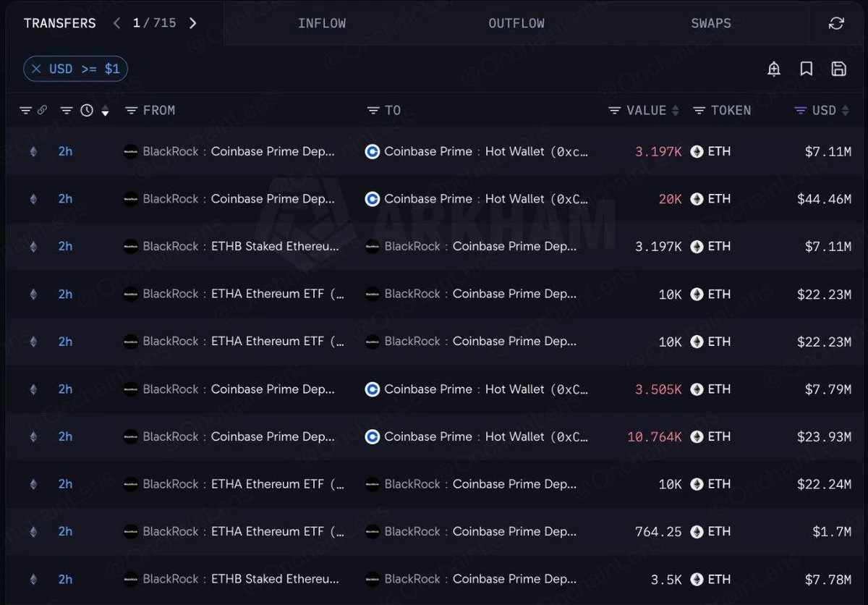Open the TO column filter
The width and height of the screenshot is (868, 605).
click(x=373, y=111)
